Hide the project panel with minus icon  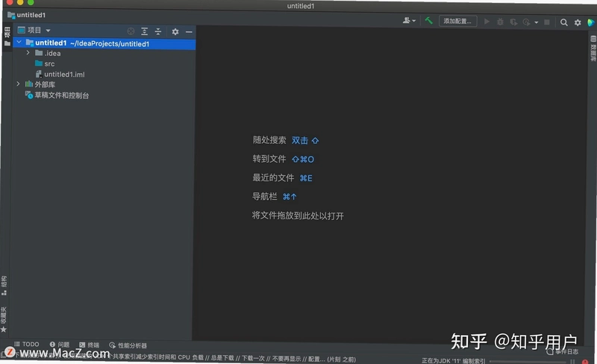pos(189,32)
